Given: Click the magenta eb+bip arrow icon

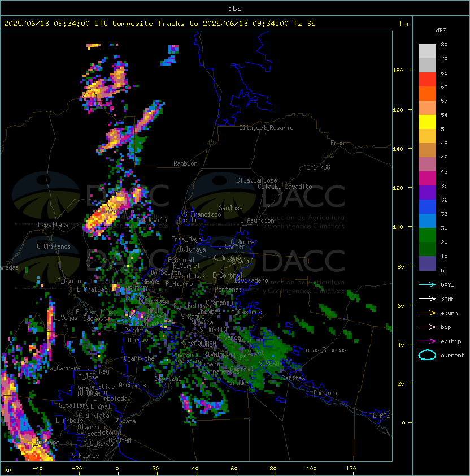Looking at the screenshot, I should 427,341.
